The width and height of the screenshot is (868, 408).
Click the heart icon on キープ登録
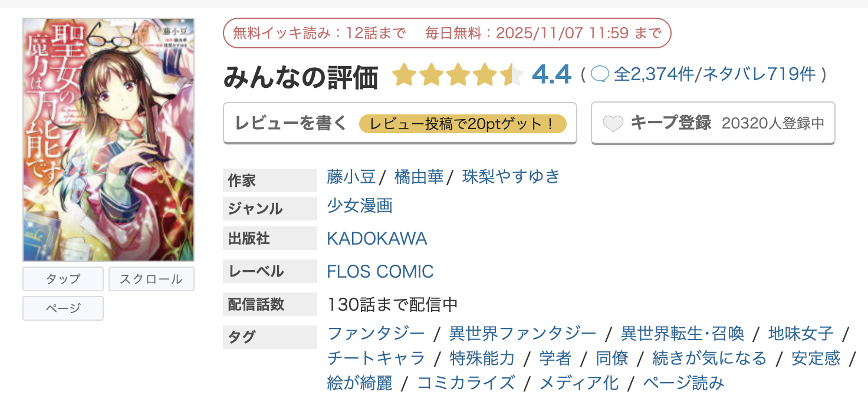tap(613, 124)
